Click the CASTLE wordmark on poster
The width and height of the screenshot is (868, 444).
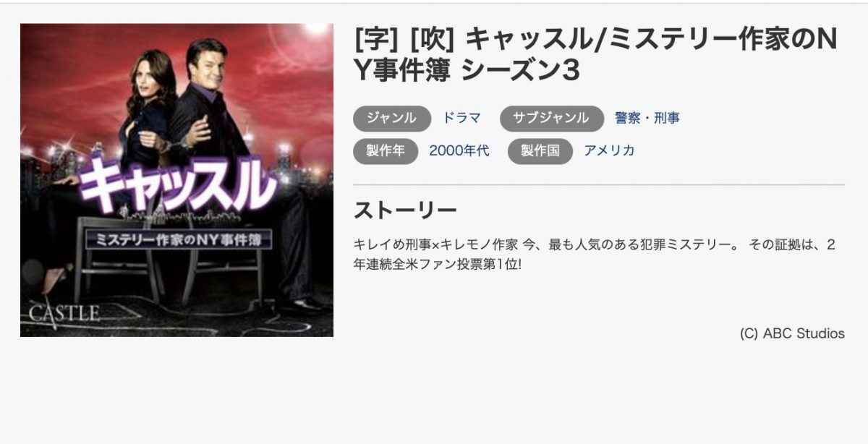tap(64, 314)
